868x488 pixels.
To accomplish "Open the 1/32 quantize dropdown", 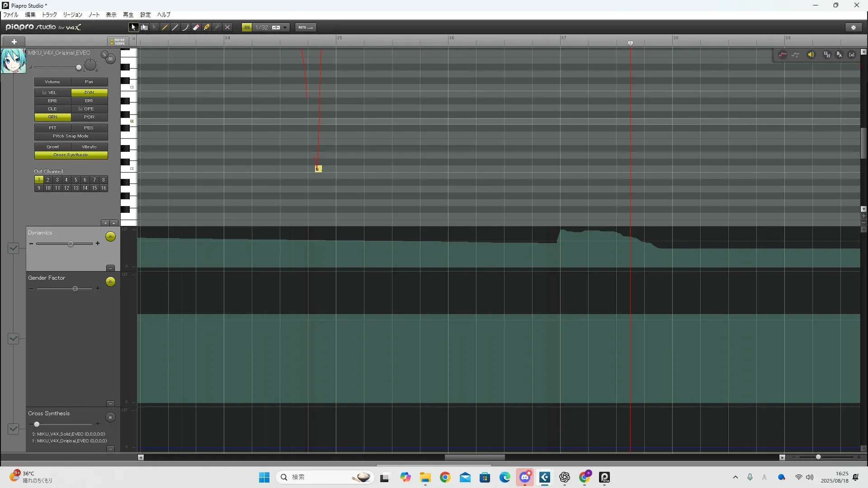I will pos(285,27).
